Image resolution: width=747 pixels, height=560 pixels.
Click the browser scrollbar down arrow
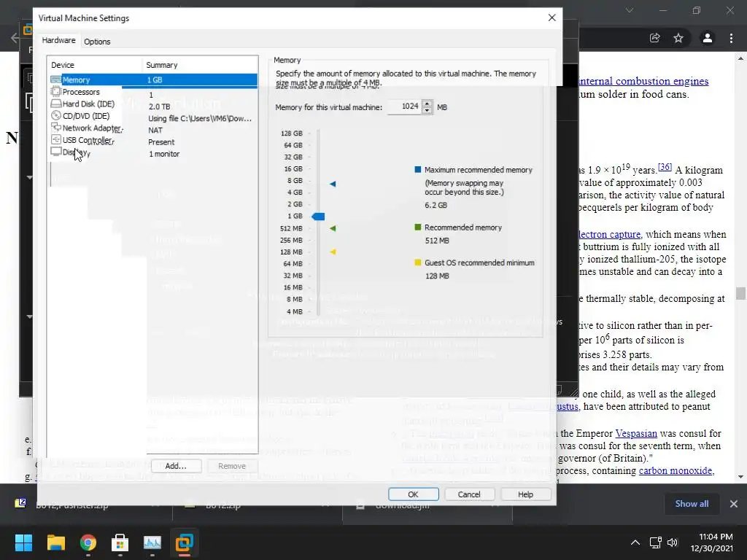[x=740, y=477]
